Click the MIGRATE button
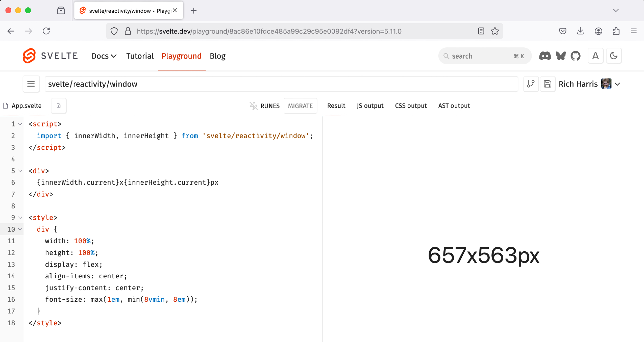The image size is (644, 342). pyautogui.click(x=300, y=106)
